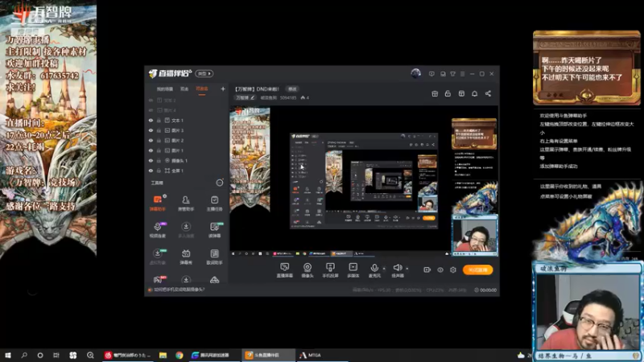Click the gift box icon in header

tap(435, 93)
